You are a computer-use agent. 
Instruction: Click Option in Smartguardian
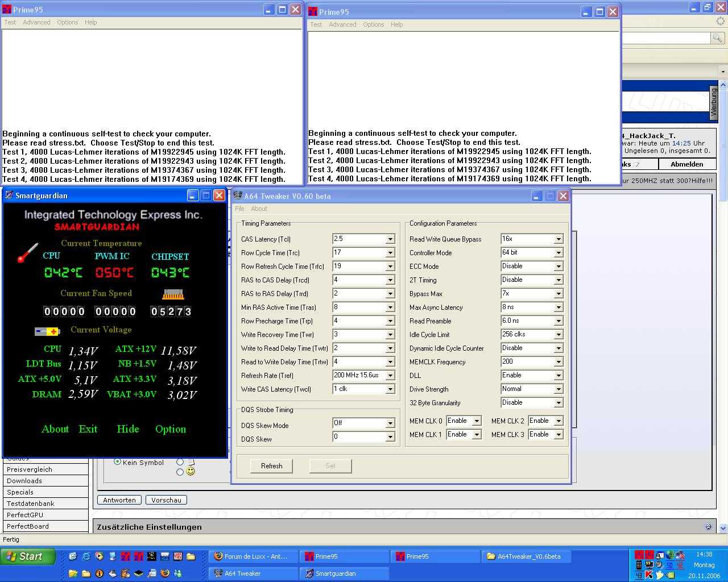pos(171,429)
